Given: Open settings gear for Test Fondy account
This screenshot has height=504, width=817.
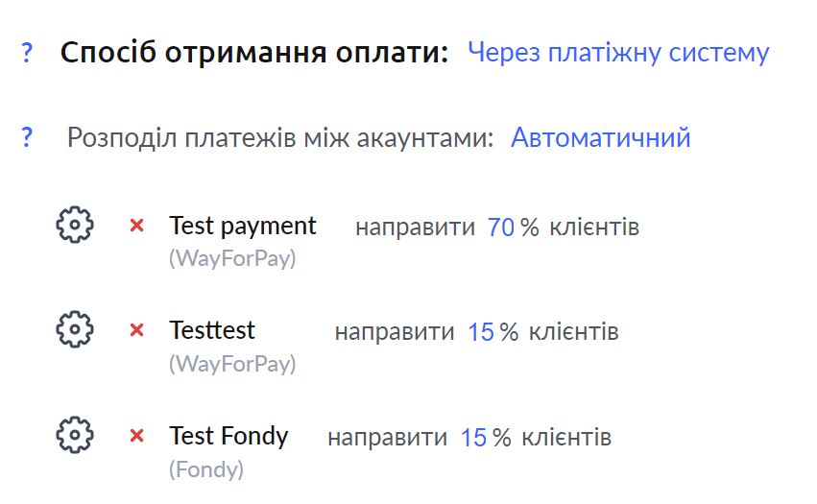Looking at the screenshot, I should (75, 435).
